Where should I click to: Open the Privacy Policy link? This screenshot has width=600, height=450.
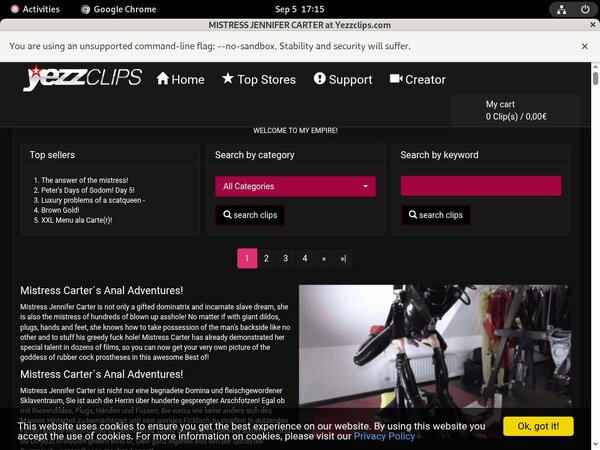(x=384, y=436)
